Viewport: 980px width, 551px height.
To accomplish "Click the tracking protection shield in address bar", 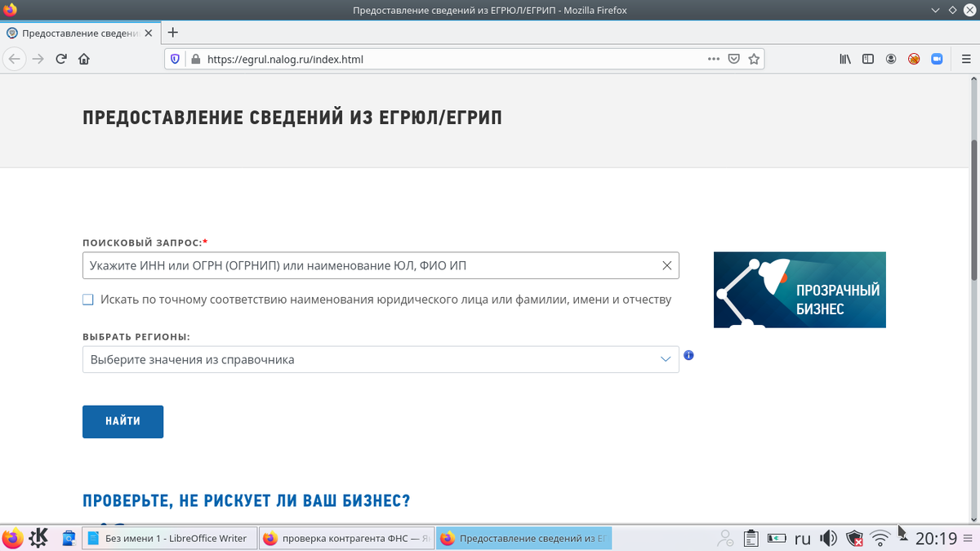I will (174, 59).
